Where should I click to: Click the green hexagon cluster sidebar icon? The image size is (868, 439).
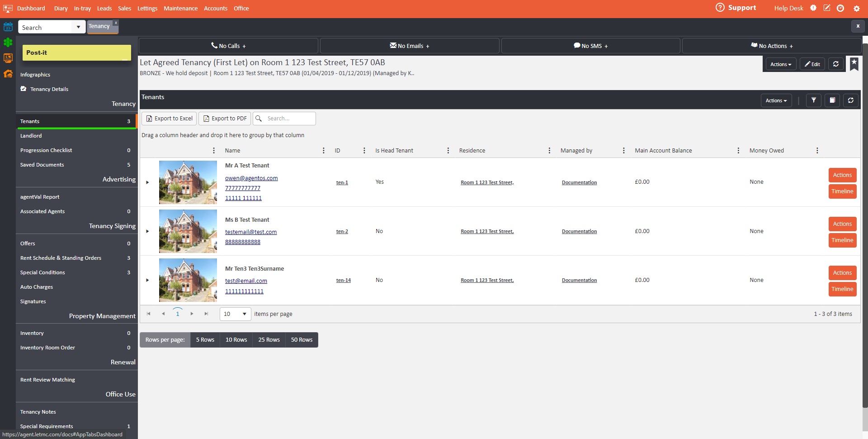8,43
